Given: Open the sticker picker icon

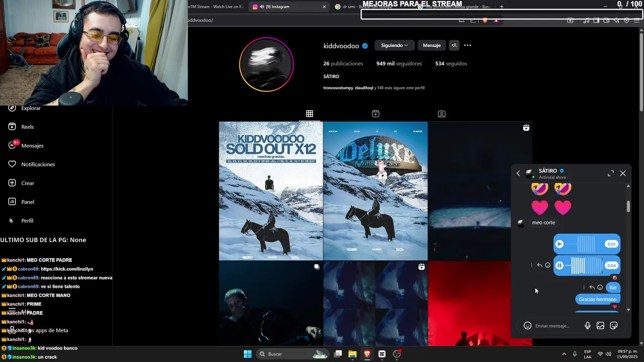Looking at the screenshot, I should [614, 326].
